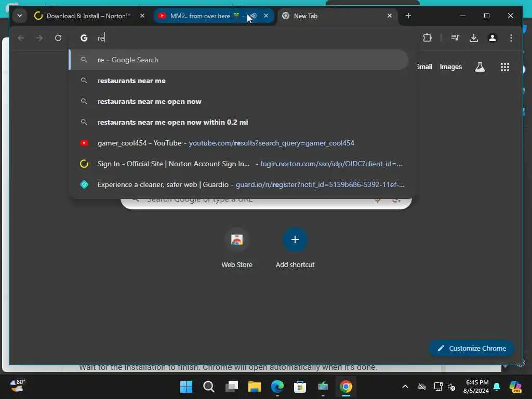
Task: Click the Customize Chrome button
Action: pos(472,348)
